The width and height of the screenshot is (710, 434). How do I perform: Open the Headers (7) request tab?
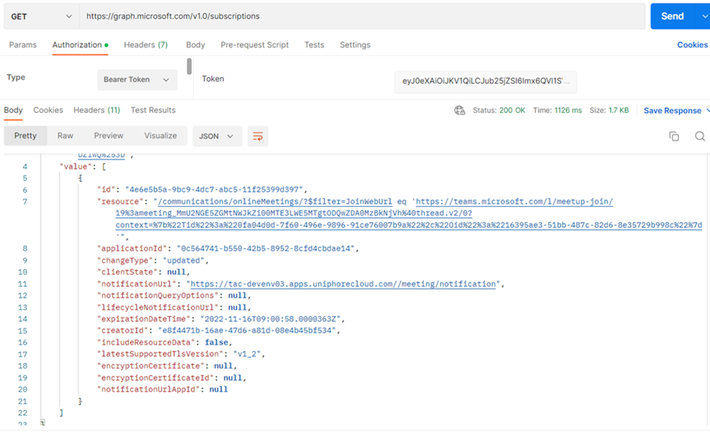146,45
